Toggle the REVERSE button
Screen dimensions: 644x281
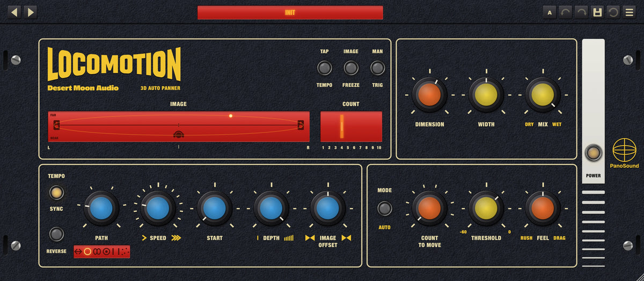56,234
